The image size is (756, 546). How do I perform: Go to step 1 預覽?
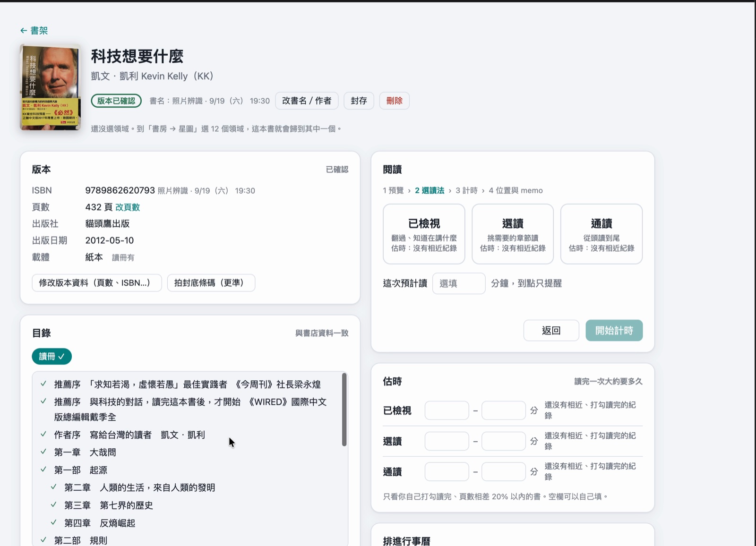(x=393, y=190)
